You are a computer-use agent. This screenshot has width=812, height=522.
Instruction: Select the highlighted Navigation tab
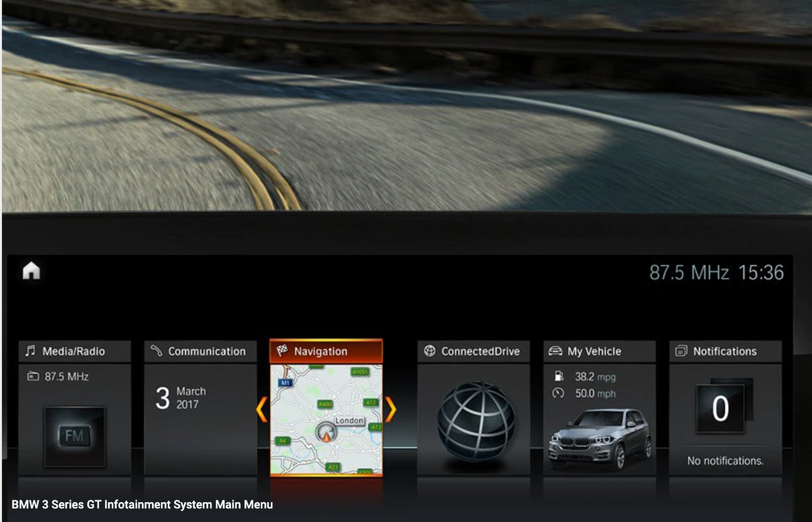click(326, 351)
